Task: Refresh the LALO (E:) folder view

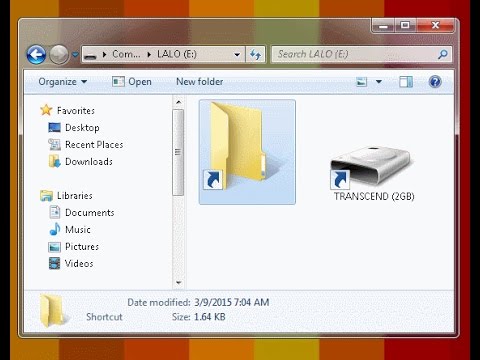Action: pyautogui.click(x=255, y=54)
